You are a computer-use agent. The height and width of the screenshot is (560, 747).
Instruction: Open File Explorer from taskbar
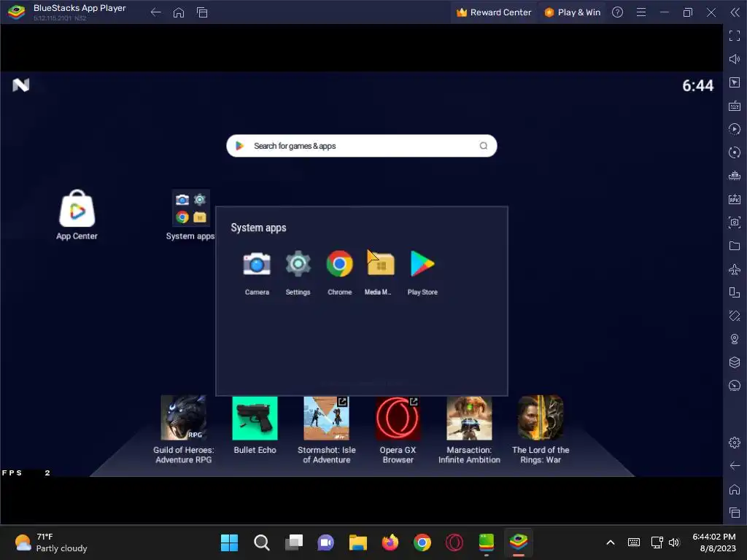(357, 542)
